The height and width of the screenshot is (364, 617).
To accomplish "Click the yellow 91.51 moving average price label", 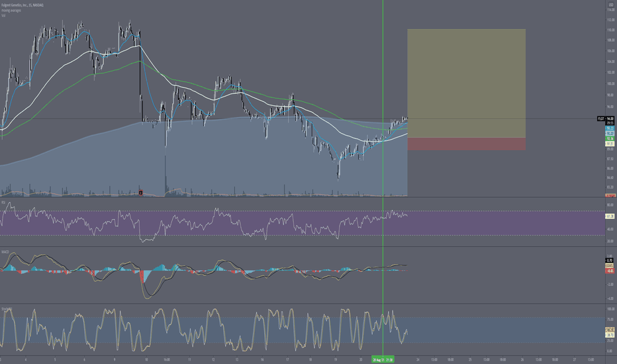I will (x=610, y=144).
